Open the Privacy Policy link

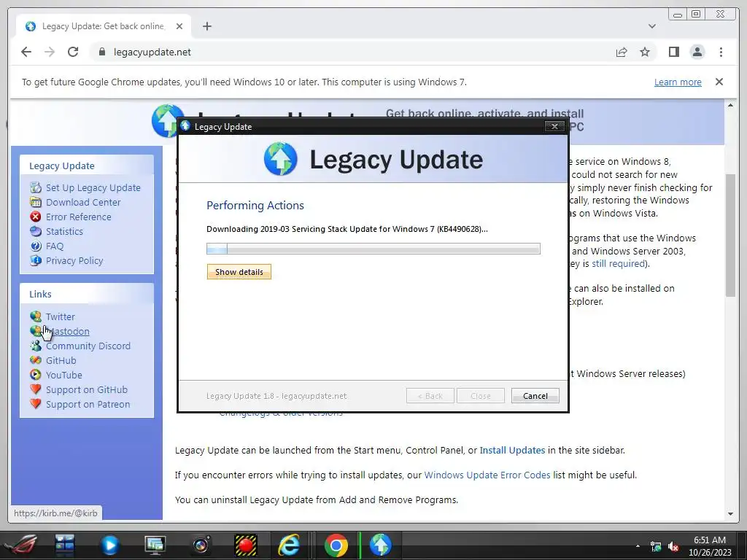point(74,260)
